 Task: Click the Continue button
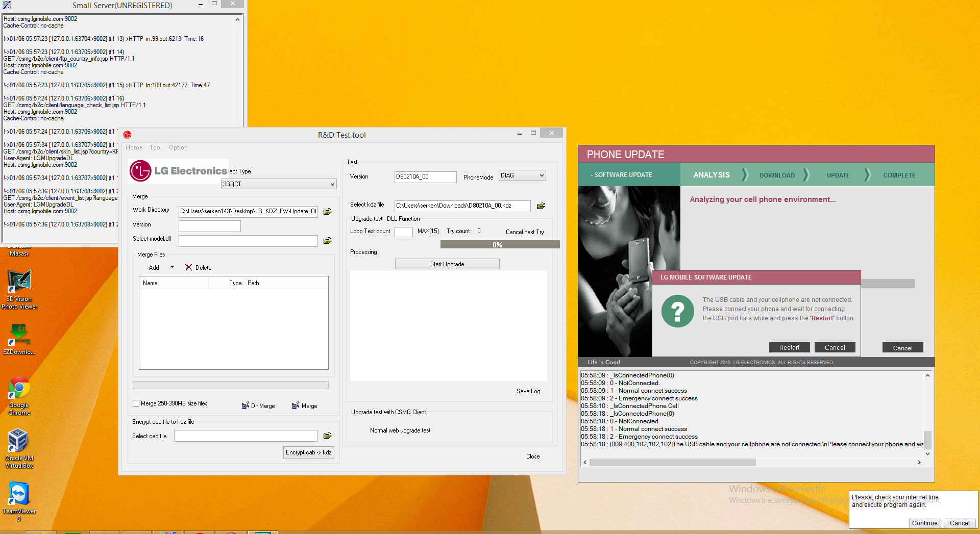(924, 523)
